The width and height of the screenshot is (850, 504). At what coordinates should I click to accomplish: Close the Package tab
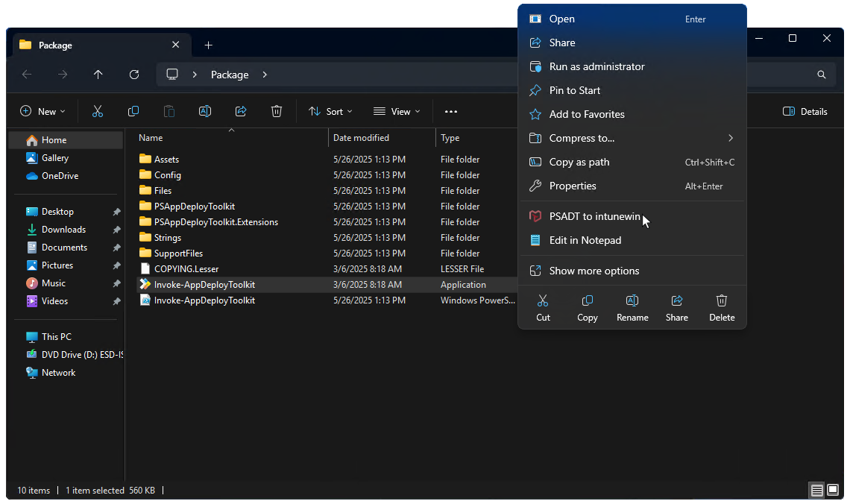(176, 45)
